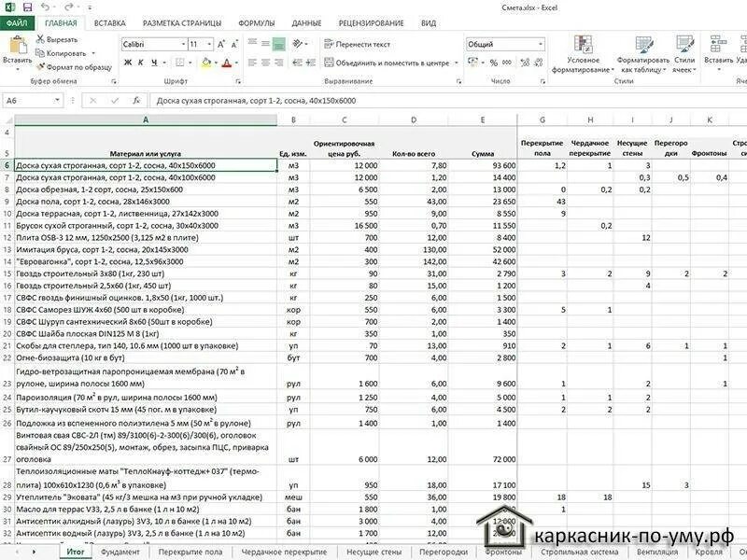Open the Чердачное перекрытие sheet tab
This screenshot has height=560, width=747.
pos(284,552)
